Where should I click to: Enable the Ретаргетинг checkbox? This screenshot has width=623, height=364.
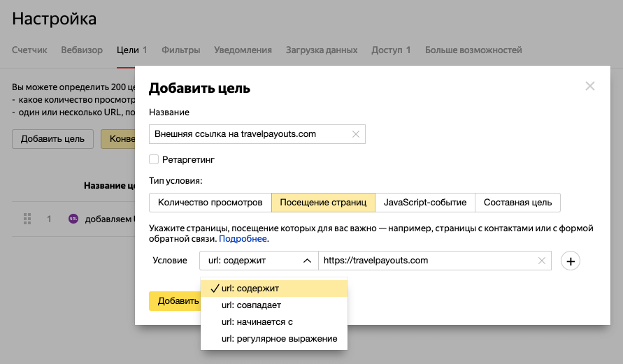click(154, 159)
